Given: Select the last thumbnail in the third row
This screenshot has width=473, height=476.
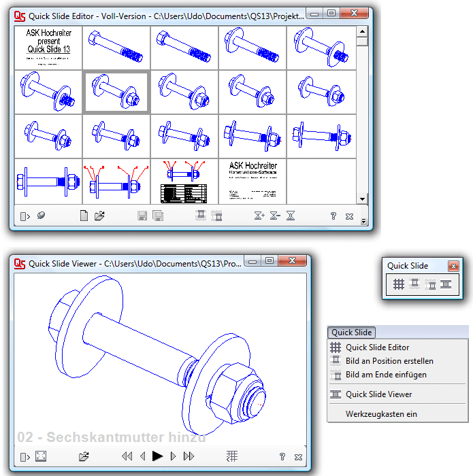Looking at the screenshot, I should coord(321,136).
